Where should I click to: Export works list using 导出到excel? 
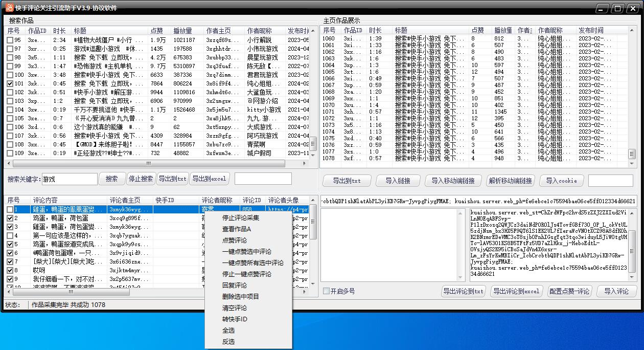click(x=210, y=179)
